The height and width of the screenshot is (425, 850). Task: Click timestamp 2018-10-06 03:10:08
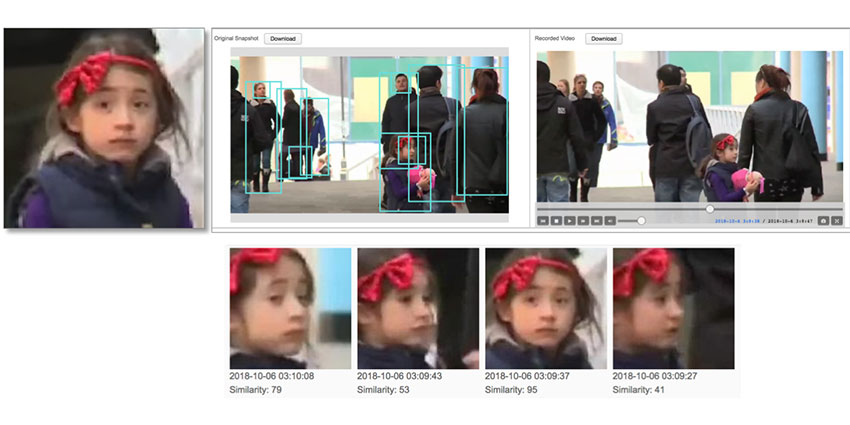(272, 376)
